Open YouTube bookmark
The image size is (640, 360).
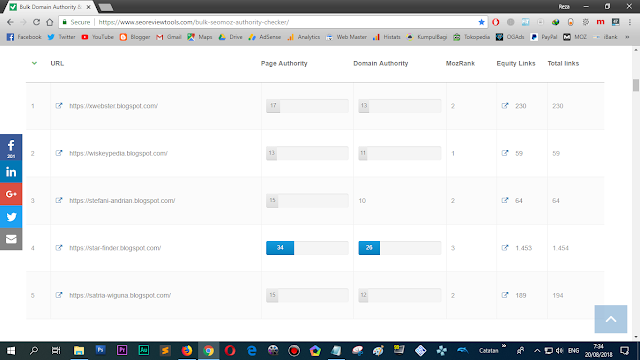click(98, 37)
